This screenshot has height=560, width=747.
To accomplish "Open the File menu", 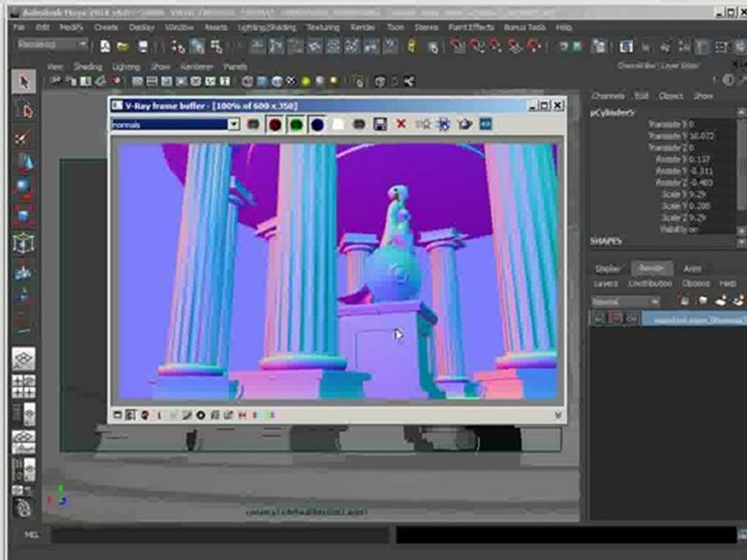I will [19, 28].
